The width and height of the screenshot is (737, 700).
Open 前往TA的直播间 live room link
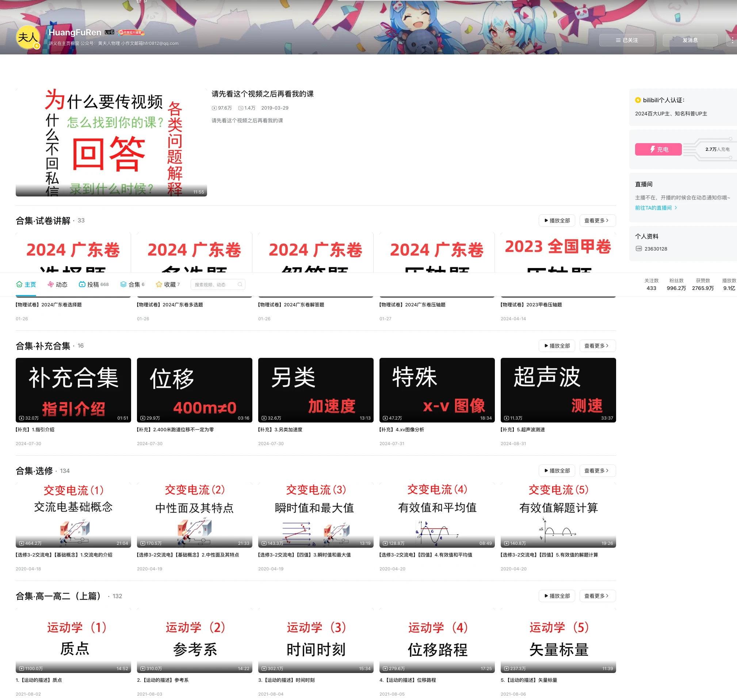tap(654, 208)
